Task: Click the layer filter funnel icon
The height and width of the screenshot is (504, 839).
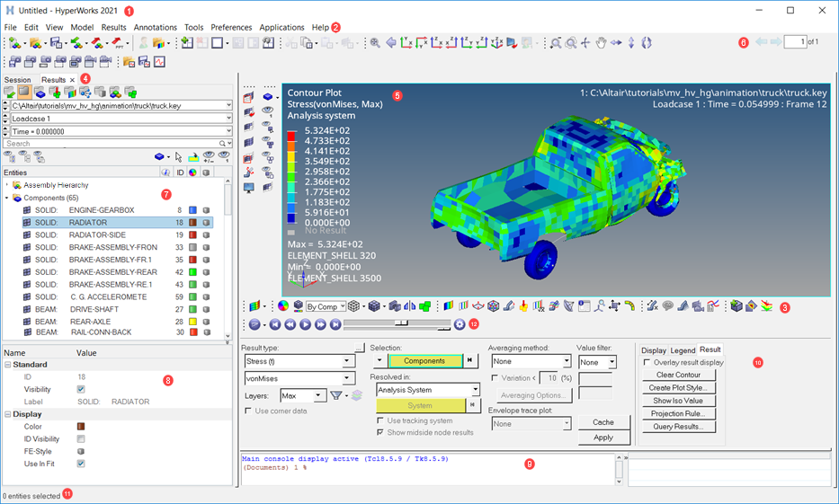Action: [335, 395]
